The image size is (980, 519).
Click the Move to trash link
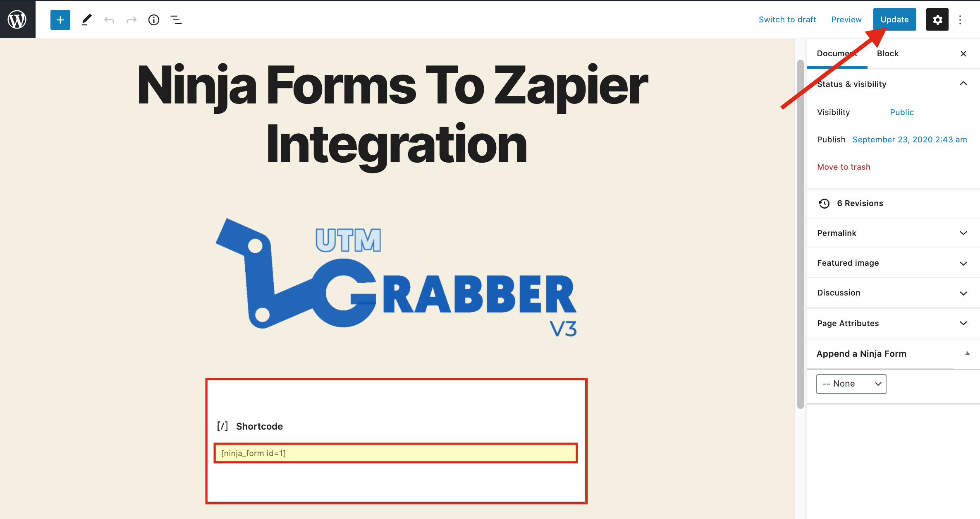844,167
